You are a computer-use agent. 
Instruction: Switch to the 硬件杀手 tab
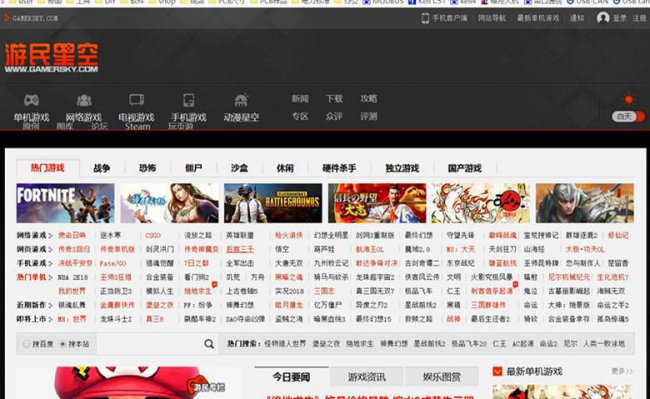339,168
